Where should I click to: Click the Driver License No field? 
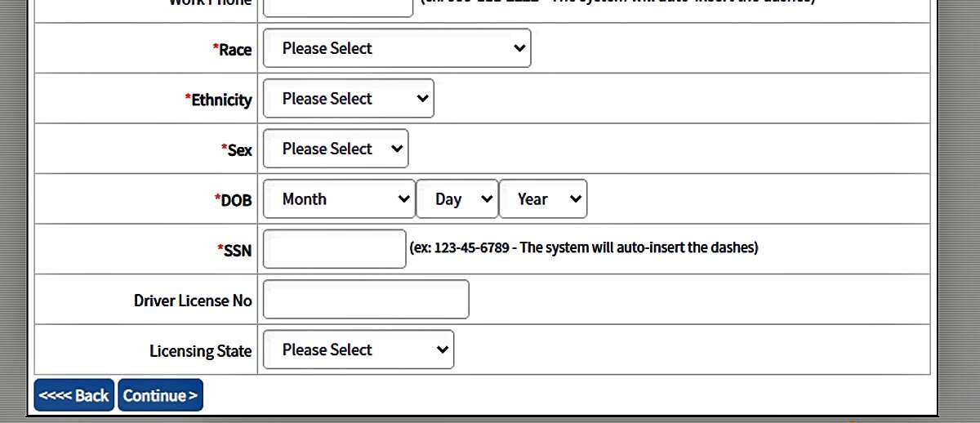pyautogui.click(x=366, y=300)
